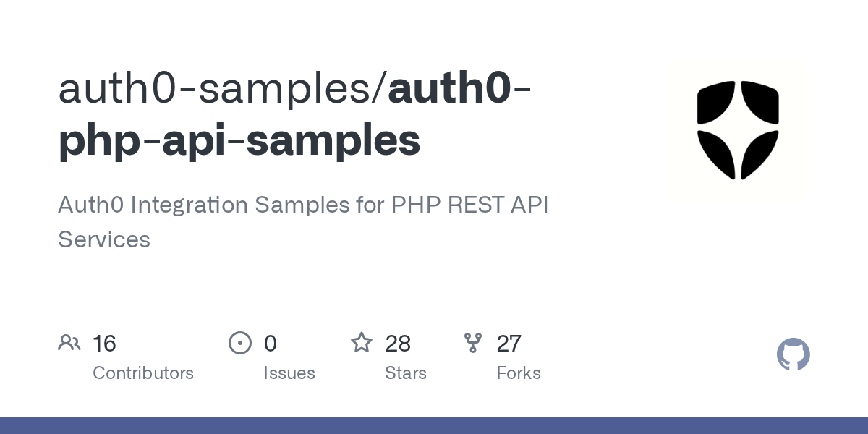Click the contributor count 16
The image size is (868, 434).
tap(104, 344)
